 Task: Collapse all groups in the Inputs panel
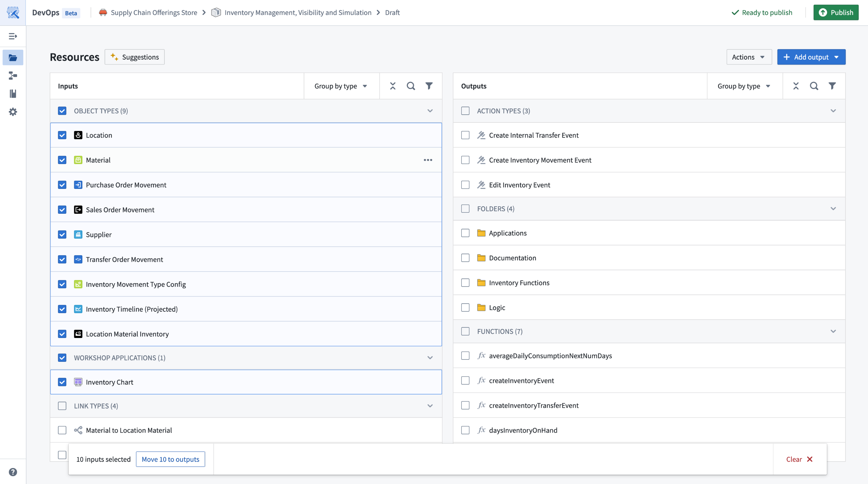392,86
